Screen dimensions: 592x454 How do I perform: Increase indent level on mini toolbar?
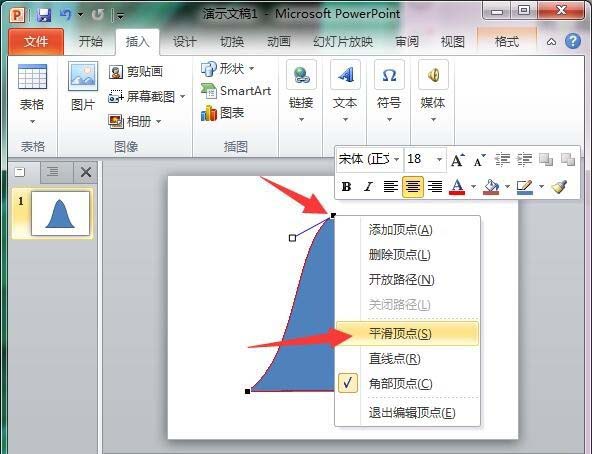(x=524, y=160)
